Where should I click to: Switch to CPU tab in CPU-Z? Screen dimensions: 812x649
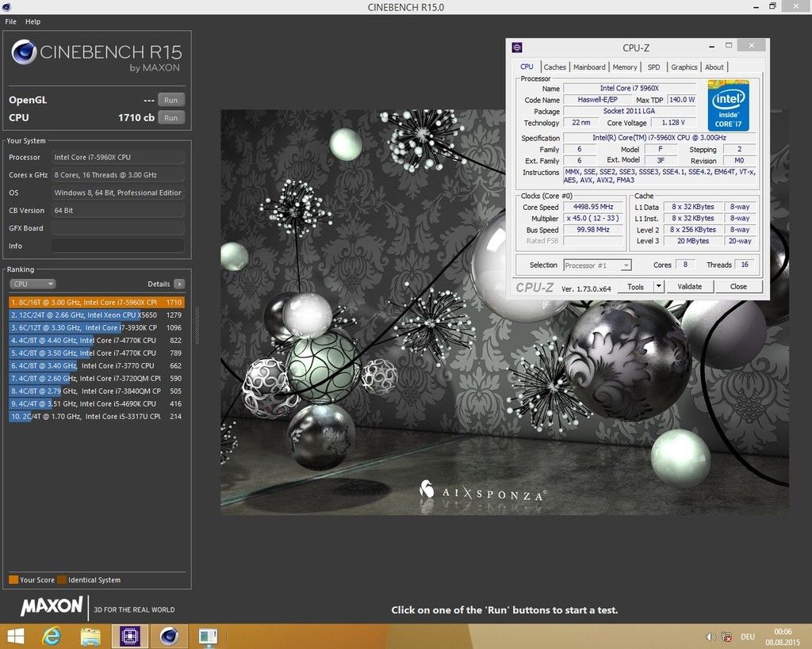[527, 67]
